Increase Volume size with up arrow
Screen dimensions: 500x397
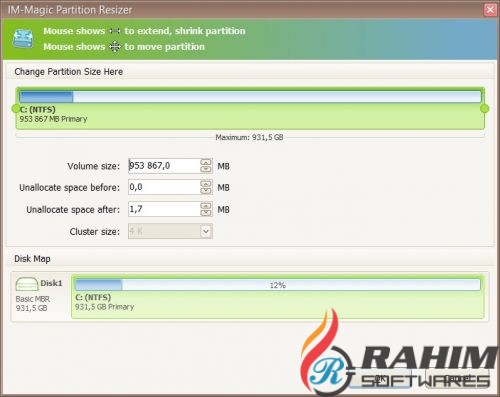click(x=206, y=162)
